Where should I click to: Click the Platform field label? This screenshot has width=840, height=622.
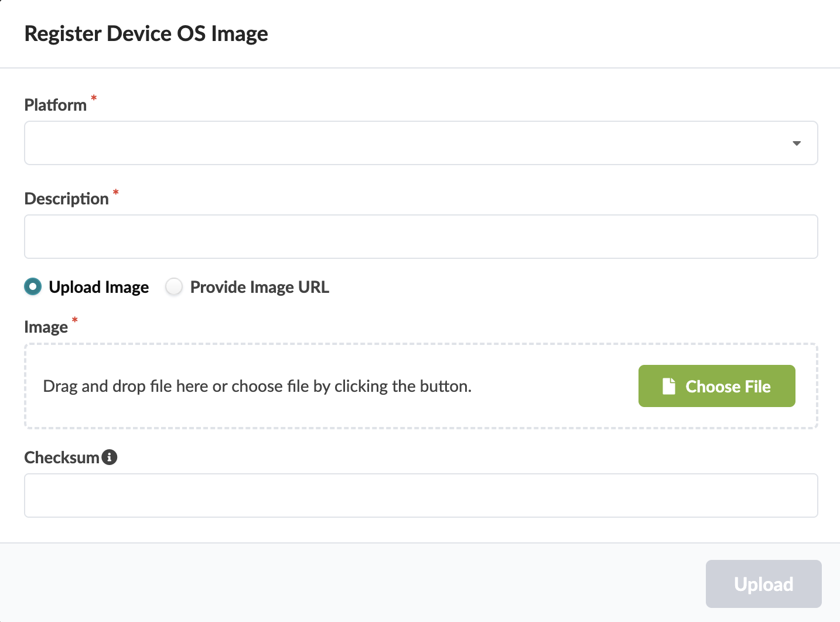56,105
